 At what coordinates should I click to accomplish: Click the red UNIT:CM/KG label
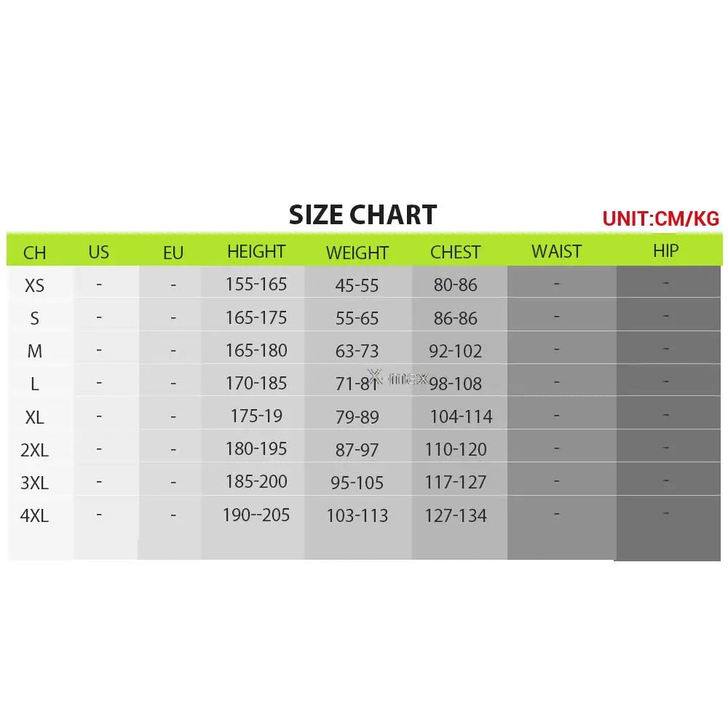coord(660,218)
